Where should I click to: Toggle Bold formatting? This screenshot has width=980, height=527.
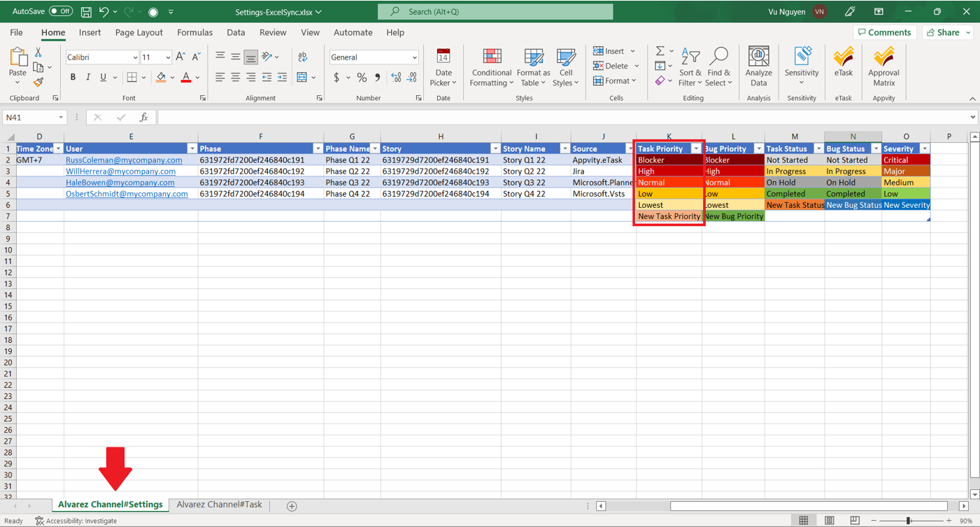(x=73, y=77)
